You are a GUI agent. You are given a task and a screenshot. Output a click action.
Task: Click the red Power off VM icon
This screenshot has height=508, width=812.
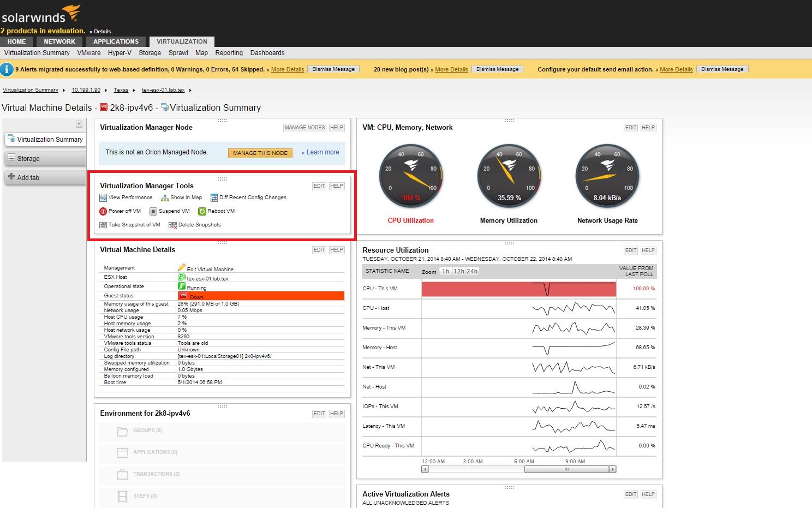pyautogui.click(x=103, y=211)
